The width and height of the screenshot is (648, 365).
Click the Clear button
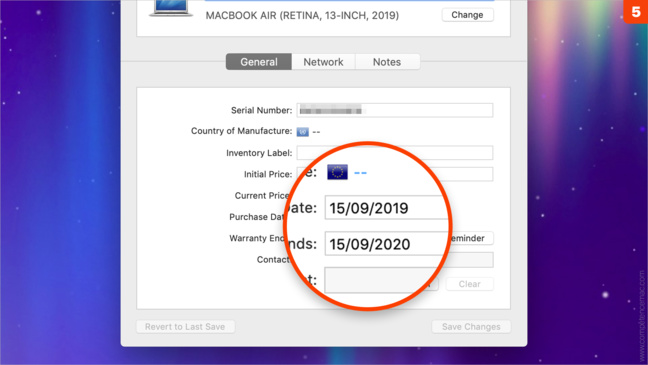pyautogui.click(x=469, y=284)
